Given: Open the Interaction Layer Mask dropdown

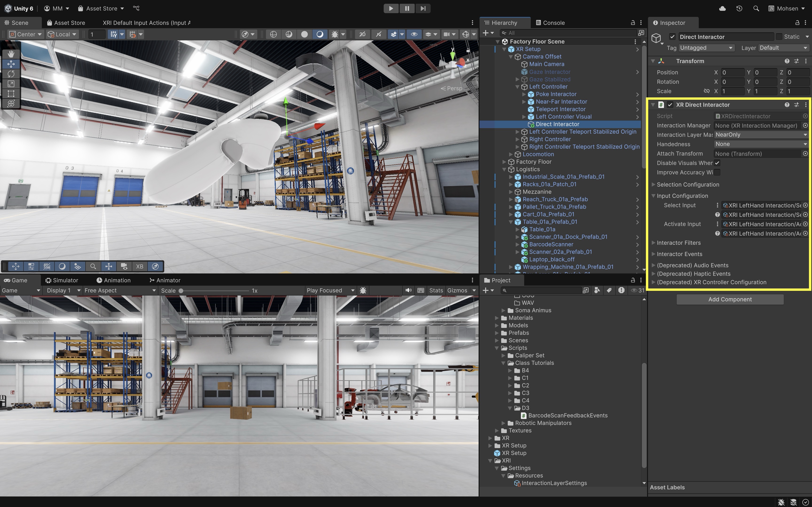Looking at the screenshot, I should tap(761, 135).
